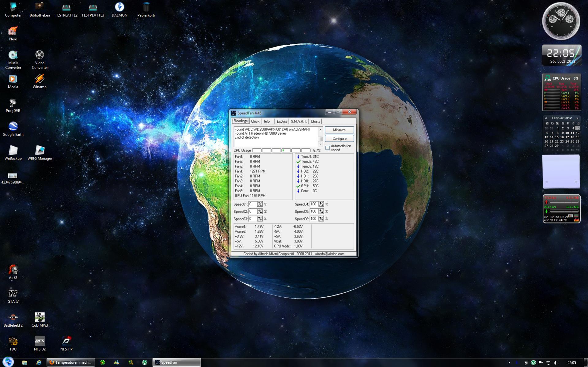Click the NFS HP game icon

[x=66, y=341]
